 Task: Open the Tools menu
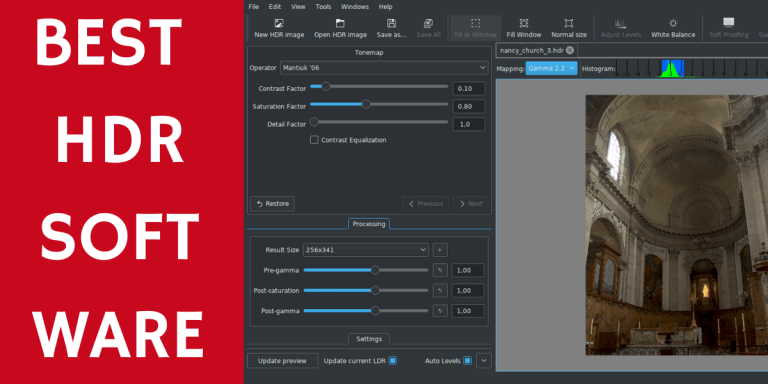click(323, 7)
